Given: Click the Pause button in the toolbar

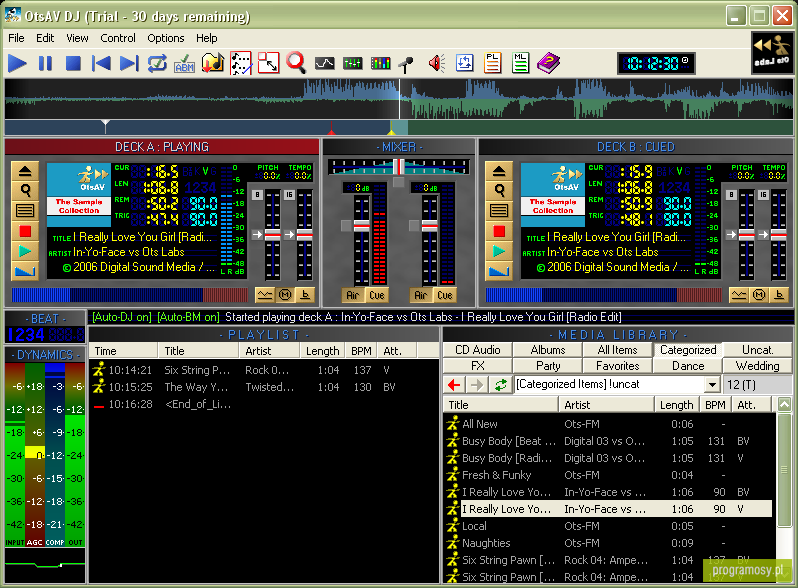Looking at the screenshot, I should pyautogui.click(x=46, y=63).
